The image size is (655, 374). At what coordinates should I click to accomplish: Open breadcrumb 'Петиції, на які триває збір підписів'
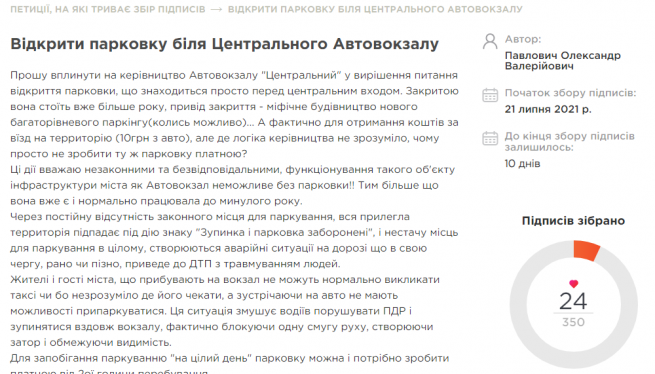[108, 9]
